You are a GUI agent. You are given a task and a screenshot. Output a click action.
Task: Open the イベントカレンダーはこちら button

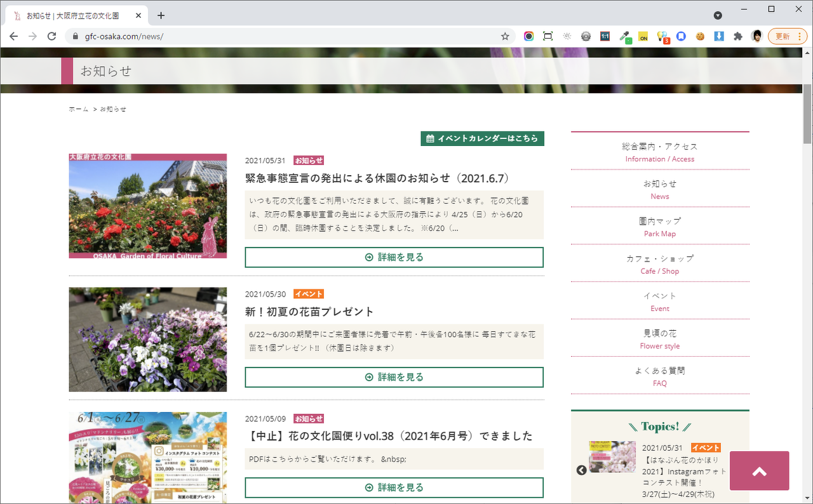[482, 138]
